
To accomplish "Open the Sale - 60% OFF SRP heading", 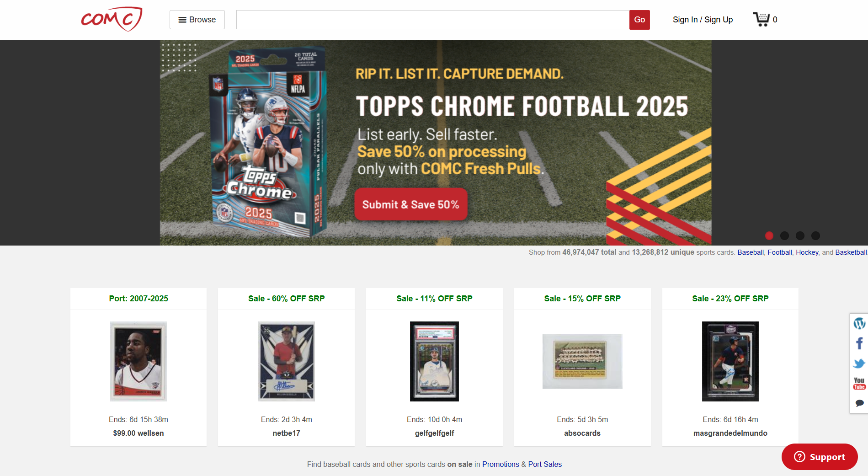I will tap(287, 299).
